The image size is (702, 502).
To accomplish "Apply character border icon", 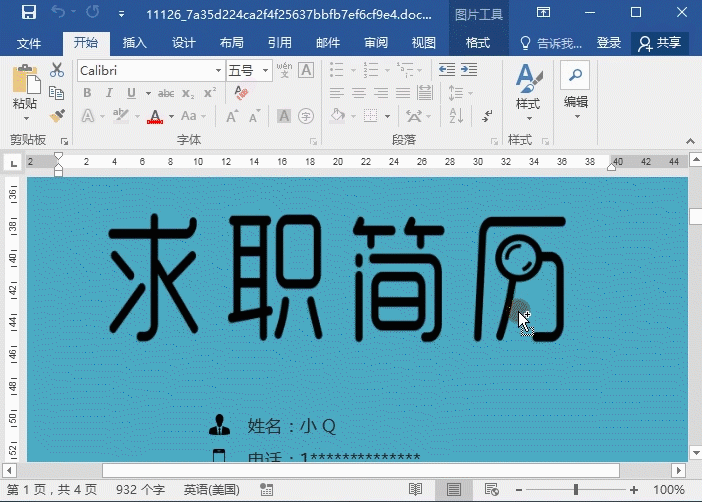I will 306,70.
